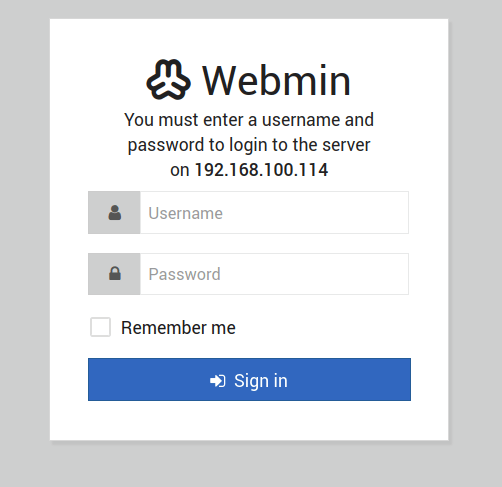Image resolution: width=502 pixels, height=487 pixels.
Task: Click the Username placeholder text
Action: pos(186,213)
